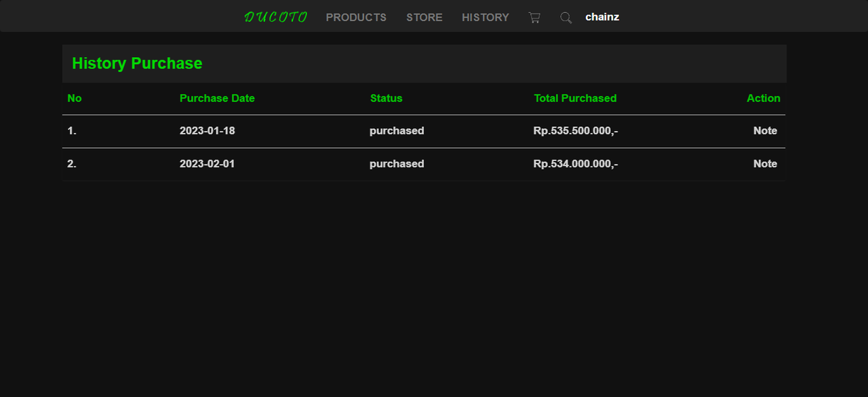
Task: View Note for 2023-02-01 purchase
Action: (765, 164)
